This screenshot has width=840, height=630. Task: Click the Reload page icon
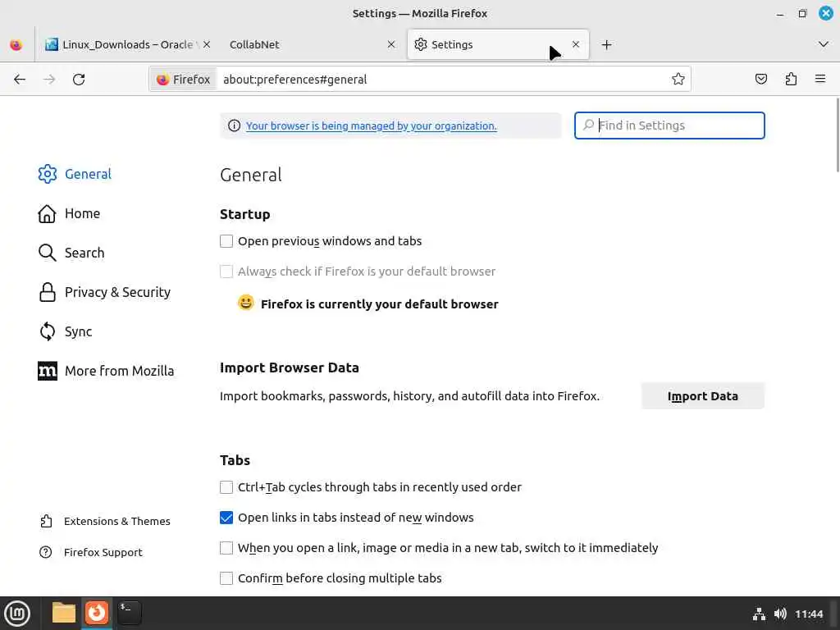click(x=79, y=80)
